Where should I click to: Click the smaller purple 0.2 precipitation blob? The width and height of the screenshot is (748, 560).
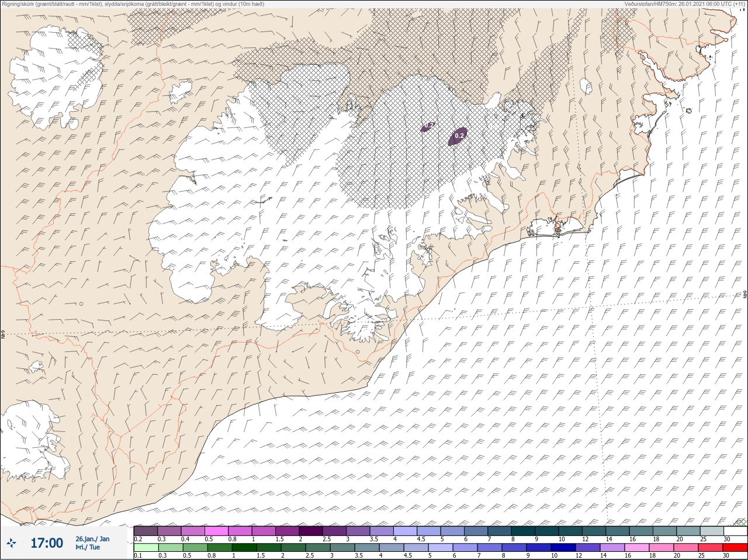428,126
